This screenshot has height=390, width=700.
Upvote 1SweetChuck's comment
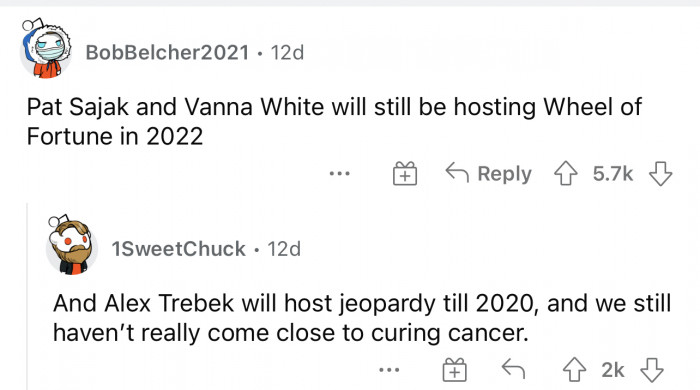pos(574,369)
